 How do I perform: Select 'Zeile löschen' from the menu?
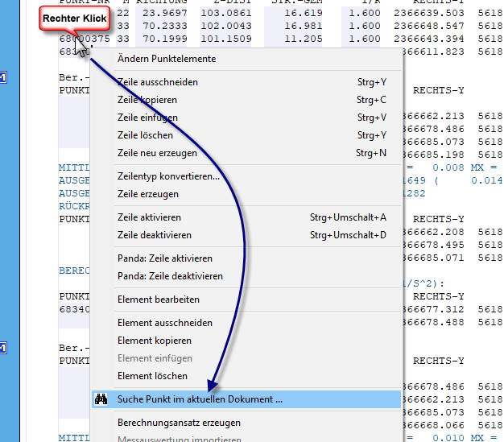pyautogui.click(x=147, y=135)
